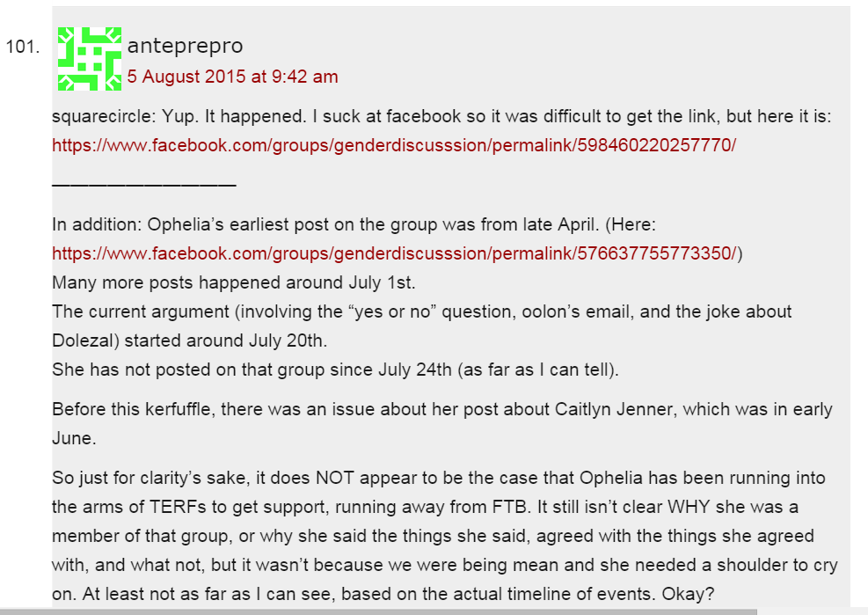Click the "She has not posted" sentence
This screenshot has height=615, width=868.
tap(335, 370)
